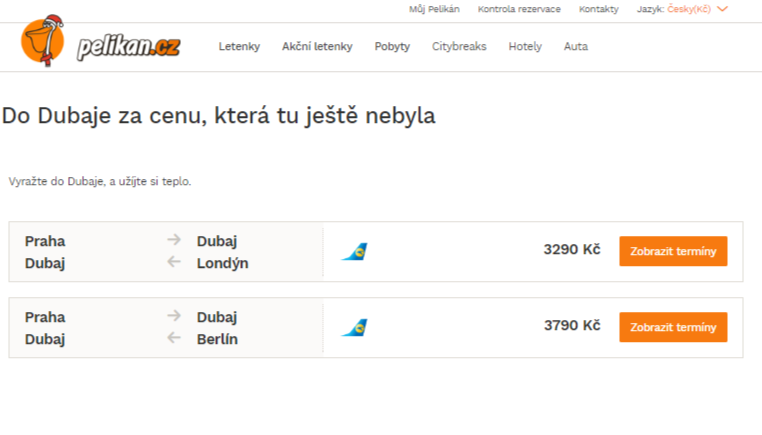
Task: Open the Jazyk Česky(Kč) language selector
Action: pos(682,9)
